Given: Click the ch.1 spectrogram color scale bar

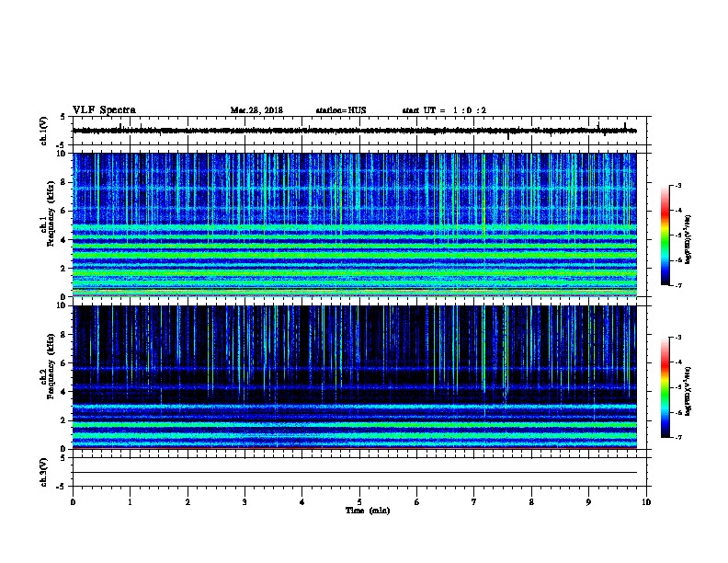Looking at the screenshot, I should (665, 236).
